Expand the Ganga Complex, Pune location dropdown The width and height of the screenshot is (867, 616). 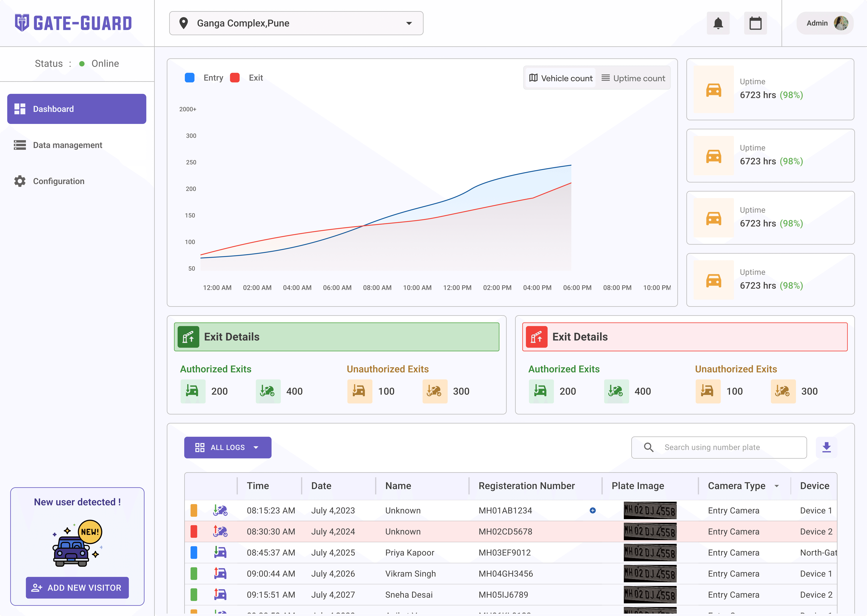click(296, 23)
